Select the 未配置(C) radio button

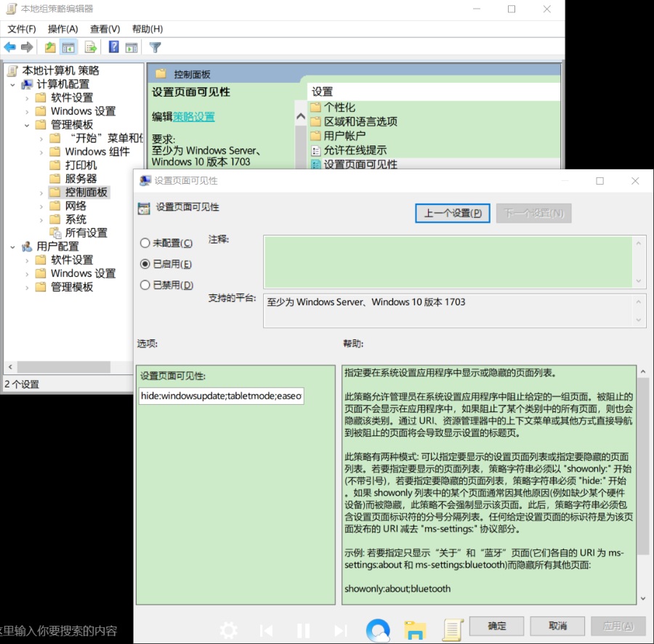point(145,243)
